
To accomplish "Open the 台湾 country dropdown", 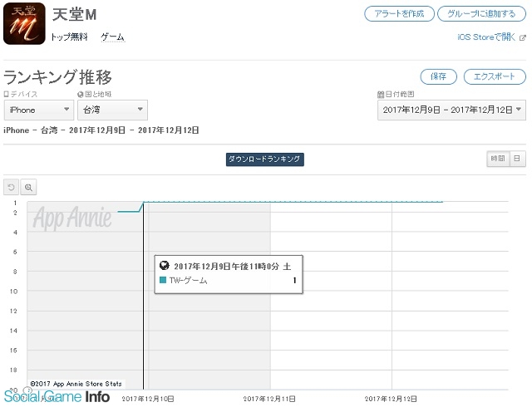I will tap(112, 110).
